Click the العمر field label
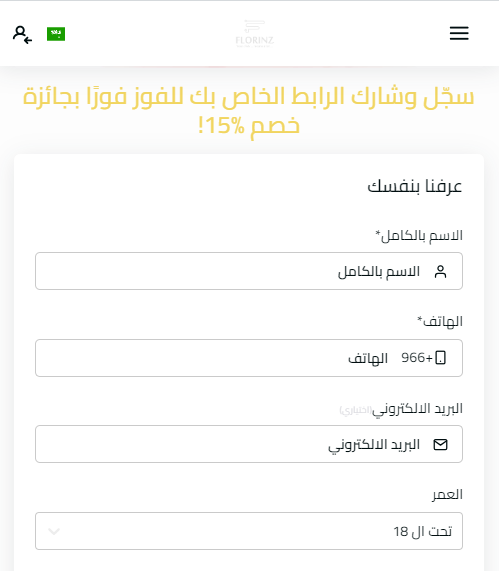The image size is (499, 571). [447, 495]
